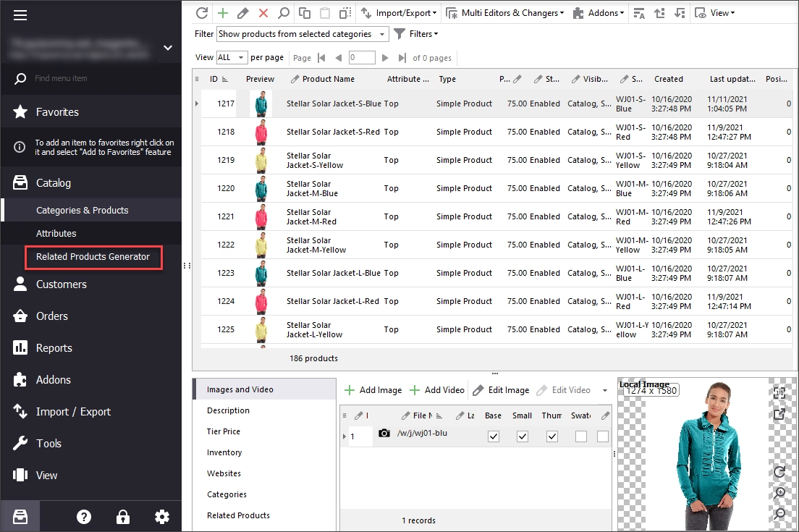Image resolution: width=799 pixels, height=532 pixels.
Task: Open Reports menu section
Action: (54, 348)
